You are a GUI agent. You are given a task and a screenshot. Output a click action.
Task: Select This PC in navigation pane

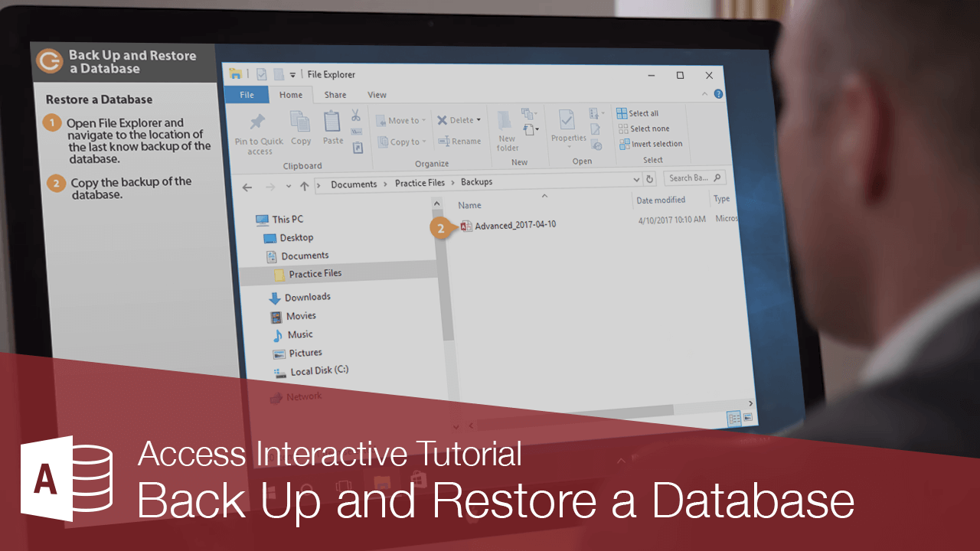click(x=279, y=220)
